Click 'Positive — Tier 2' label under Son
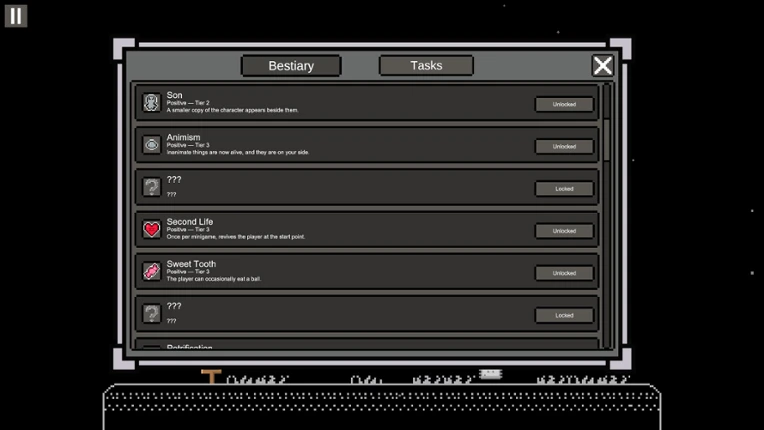This screenshot has width=764, height=430. pos(188,103)
